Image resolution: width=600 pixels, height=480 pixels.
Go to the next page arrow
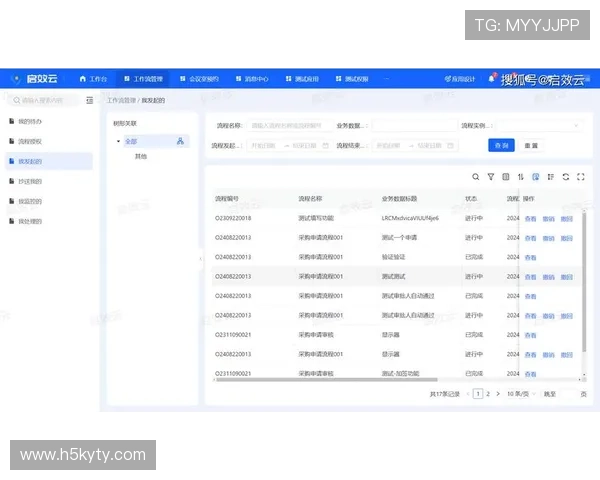click(498, 394)
